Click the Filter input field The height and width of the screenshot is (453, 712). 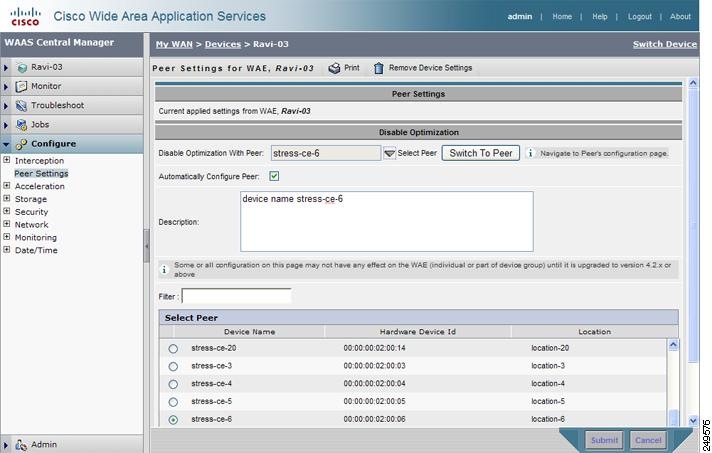(236, 296)
